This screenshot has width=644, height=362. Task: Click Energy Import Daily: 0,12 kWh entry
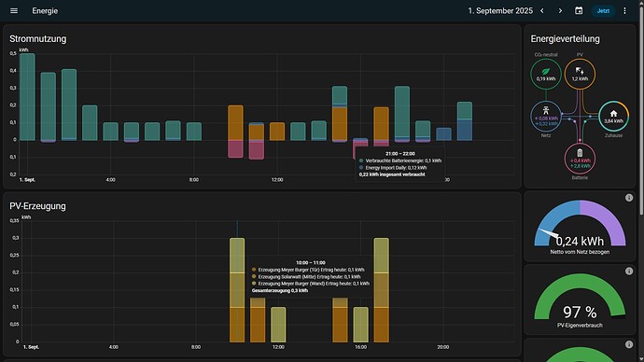[393, 167]
